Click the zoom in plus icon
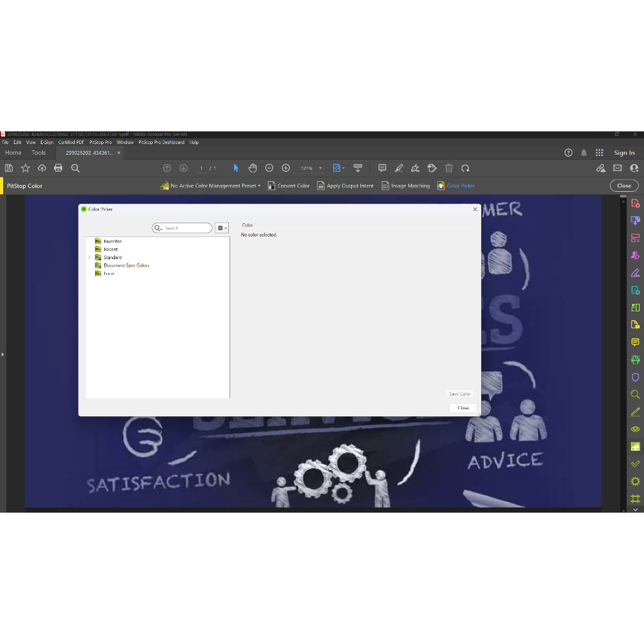The width and height of the screenshot is (644, 644). [x=286, y=168]
